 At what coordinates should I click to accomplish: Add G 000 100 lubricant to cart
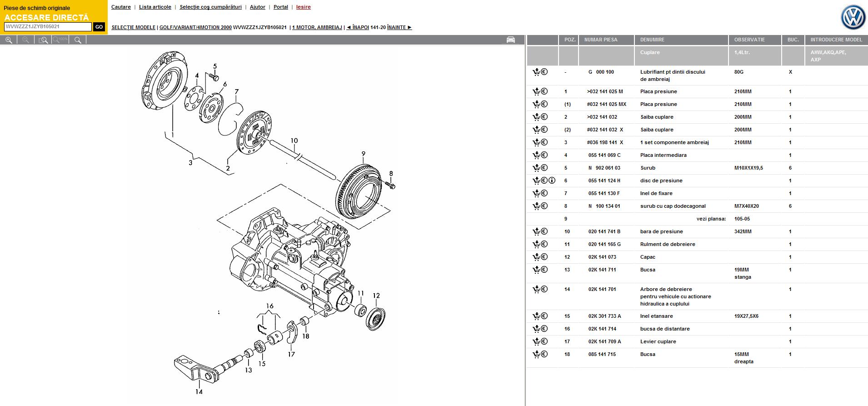(x=536, y=72)
